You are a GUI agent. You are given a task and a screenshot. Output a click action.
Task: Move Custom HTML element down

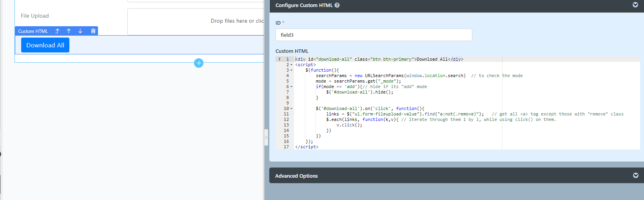click(x=80, y=31)
